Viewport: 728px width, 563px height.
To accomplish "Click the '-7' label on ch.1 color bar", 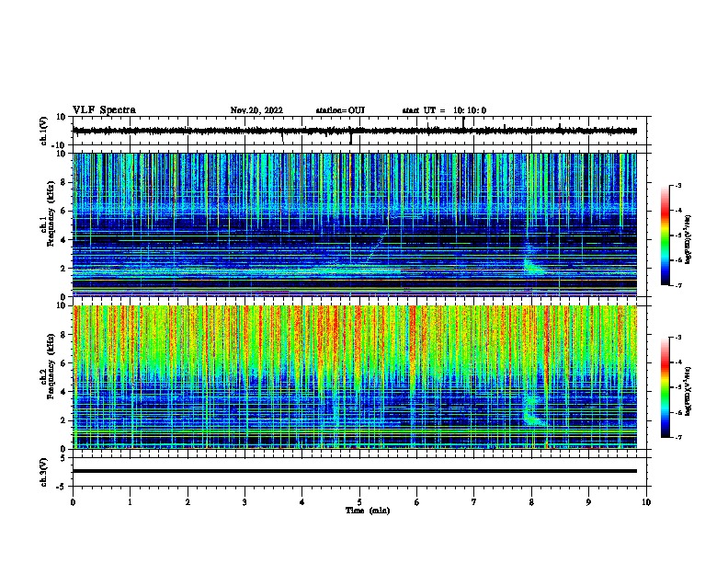I will tap(677, 285).
